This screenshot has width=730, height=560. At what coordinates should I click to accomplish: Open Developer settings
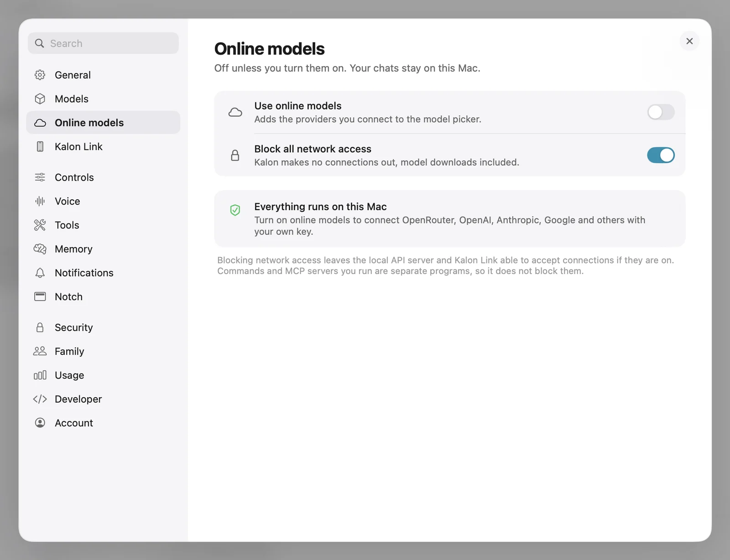click(x=103, y=399)
